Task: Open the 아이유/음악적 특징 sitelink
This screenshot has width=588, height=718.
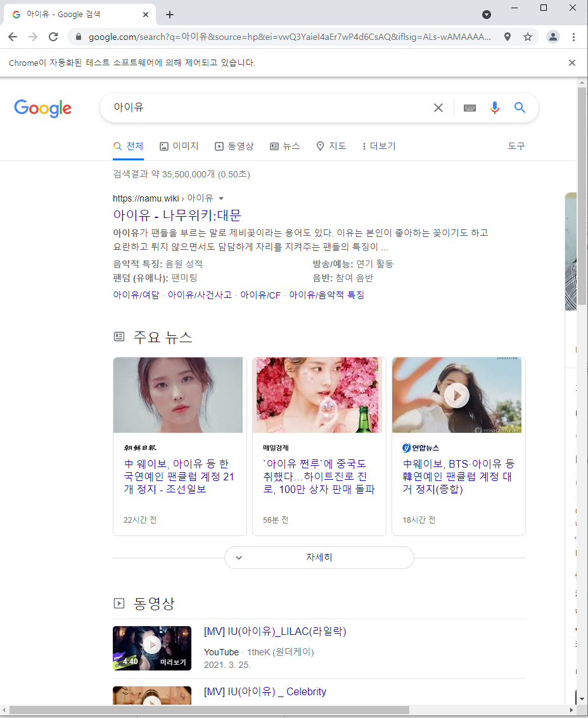Action: tap(326, 295)
